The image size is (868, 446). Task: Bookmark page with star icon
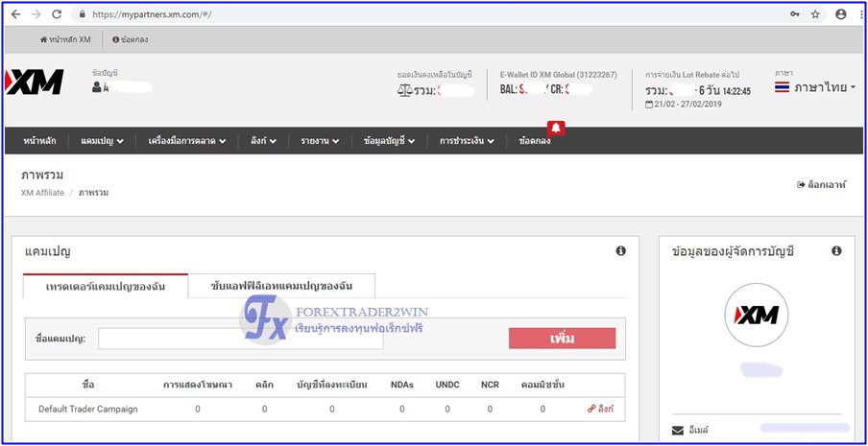pos(815,14)
